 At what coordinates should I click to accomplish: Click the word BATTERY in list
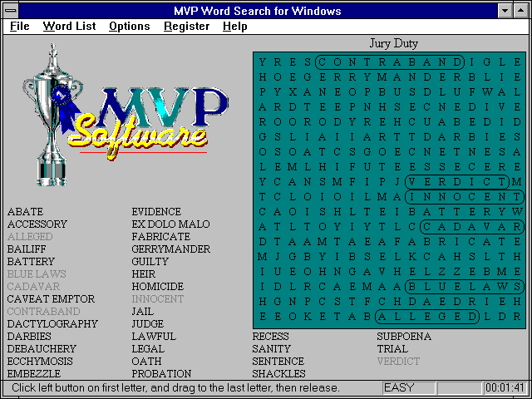click(x=31, y=262)
